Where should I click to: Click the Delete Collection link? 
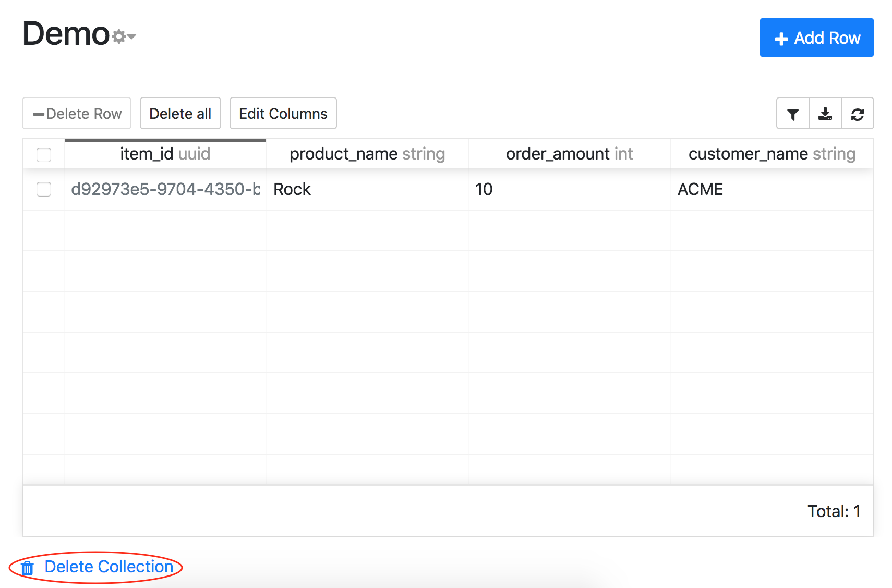pos(108,567)
